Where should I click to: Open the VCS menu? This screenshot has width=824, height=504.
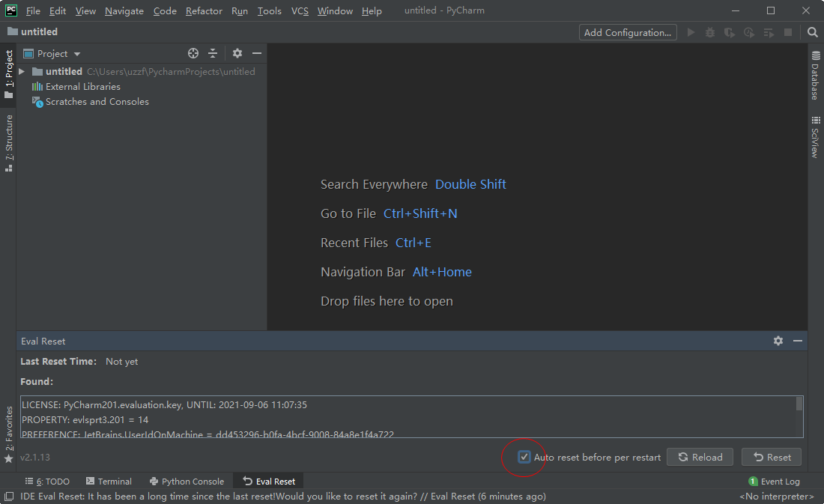(300, 11)
